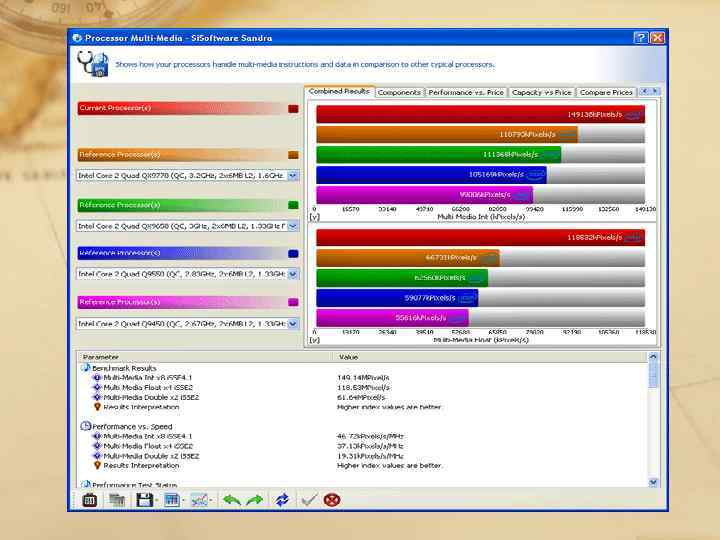720x540 pixels.
Task: Click the Parameter column header
Action: tap(206, 357)
